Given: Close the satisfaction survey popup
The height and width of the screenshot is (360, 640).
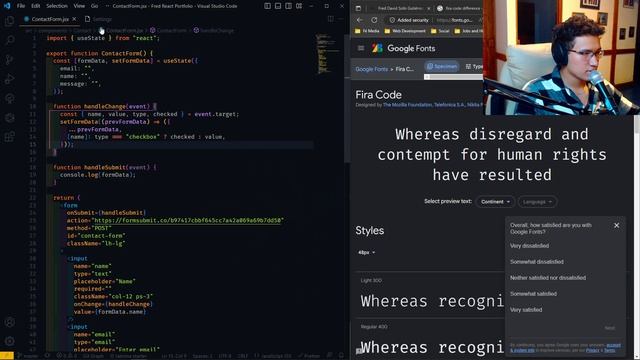Looking at the screenshot, I should click(x=616, y=225).
